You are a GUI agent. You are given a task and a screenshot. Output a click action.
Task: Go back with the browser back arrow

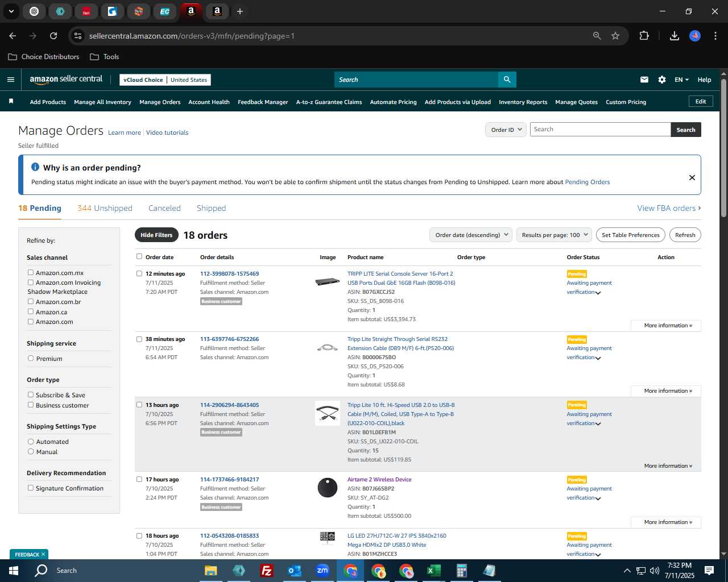(x=13, y=36)
